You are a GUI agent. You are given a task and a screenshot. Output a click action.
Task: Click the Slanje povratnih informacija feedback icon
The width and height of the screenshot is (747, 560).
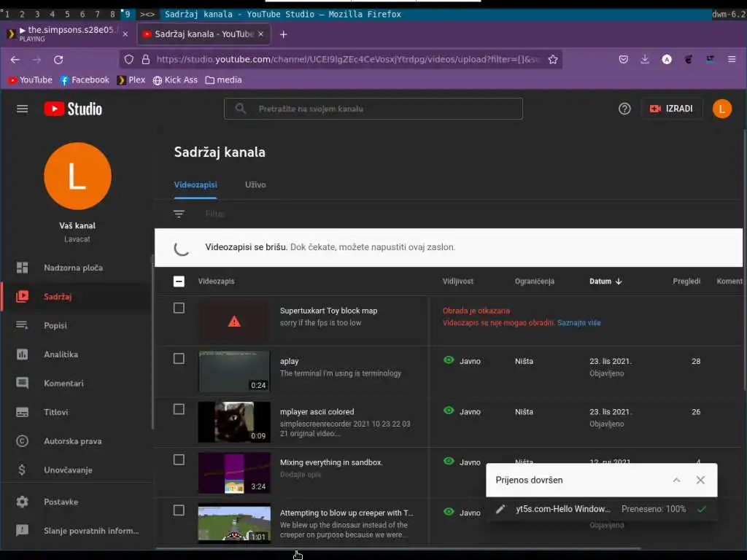tap(22, 531)
